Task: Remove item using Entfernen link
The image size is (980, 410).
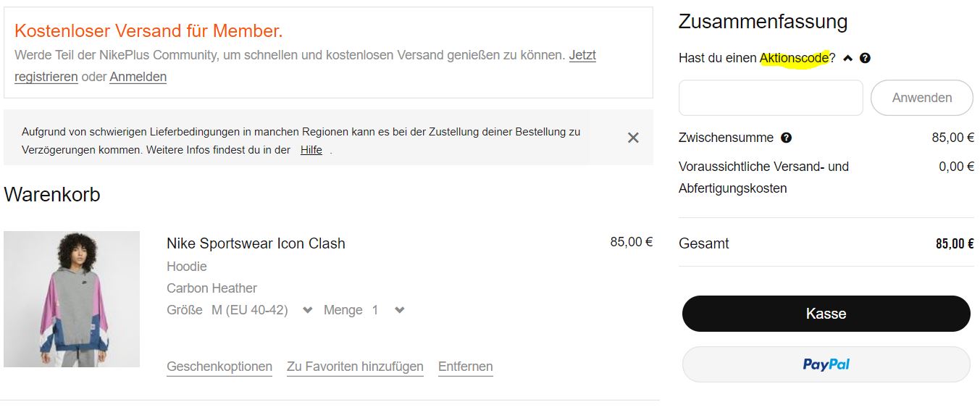Action: coord(465,367)
